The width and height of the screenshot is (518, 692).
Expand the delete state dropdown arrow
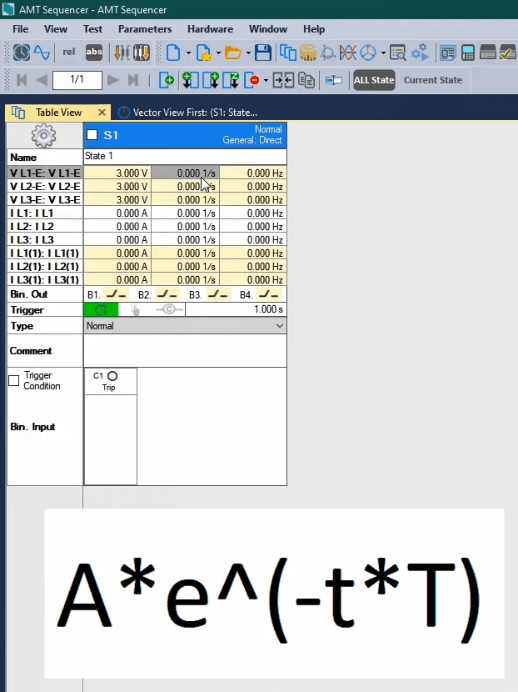266,81
